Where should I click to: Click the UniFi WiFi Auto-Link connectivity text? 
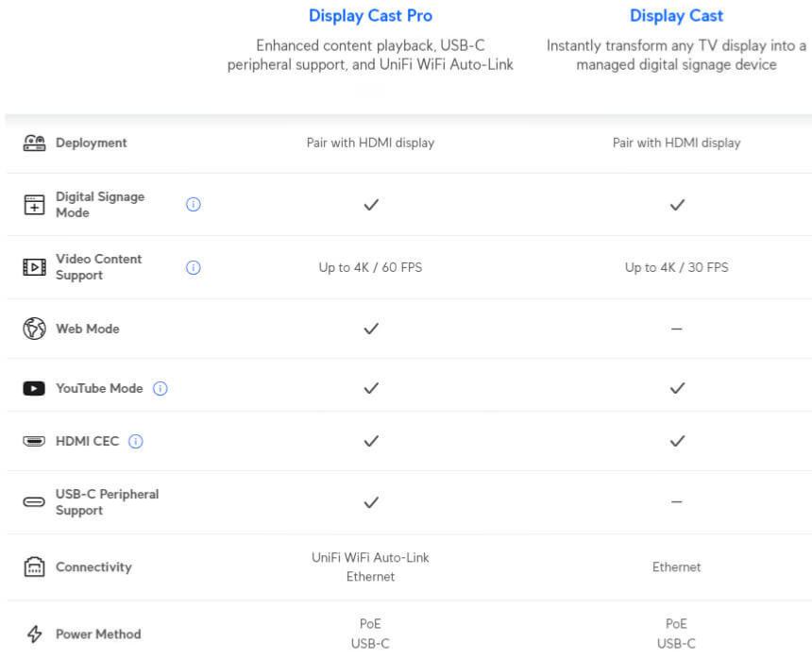tap(370, 558)
